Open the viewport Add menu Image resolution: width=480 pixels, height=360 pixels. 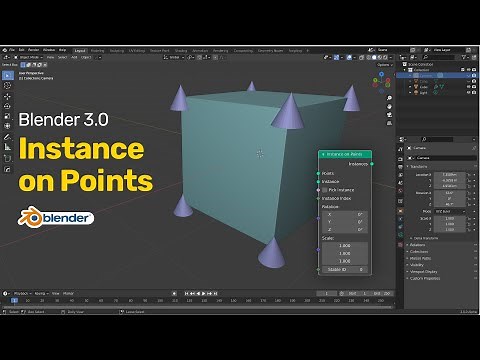pos(74,57)
